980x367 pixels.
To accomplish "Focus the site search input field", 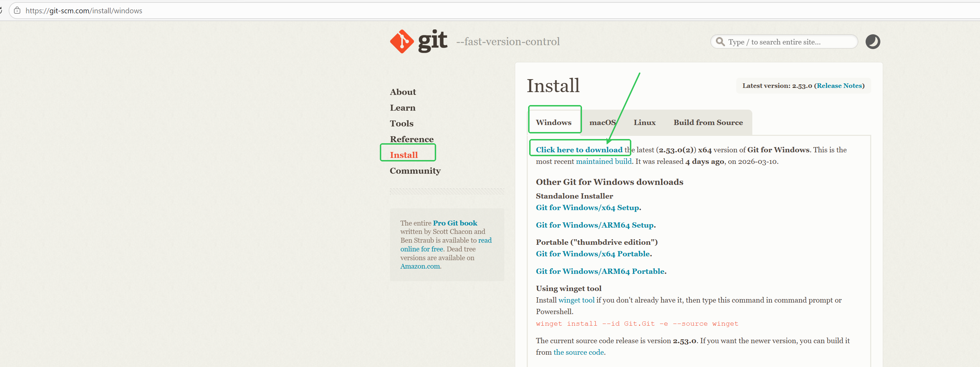I will [784, 42].
